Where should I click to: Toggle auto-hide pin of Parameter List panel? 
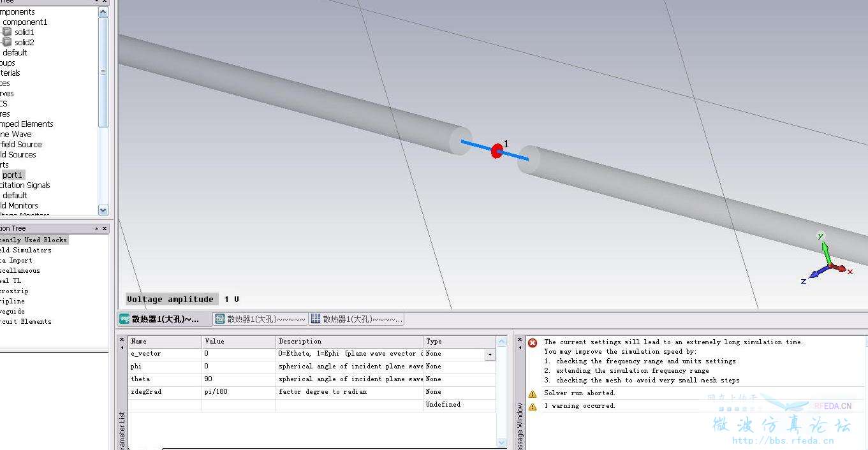122,347
